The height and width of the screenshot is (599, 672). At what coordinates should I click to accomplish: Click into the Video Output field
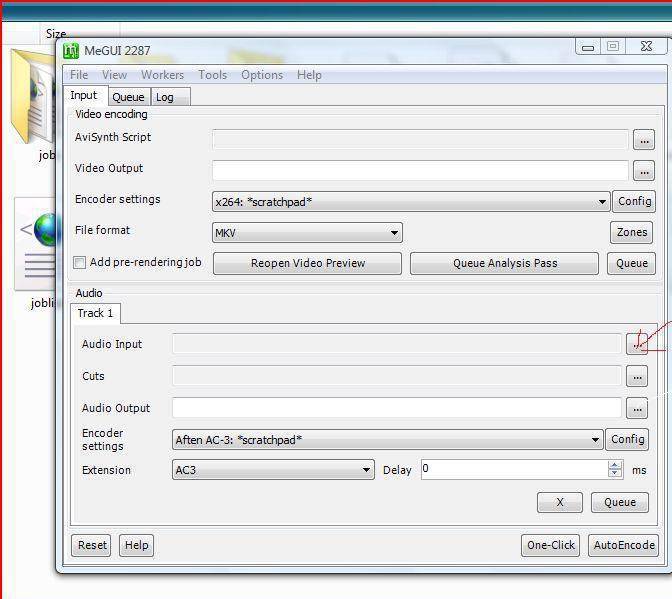[x=420, y=171]
